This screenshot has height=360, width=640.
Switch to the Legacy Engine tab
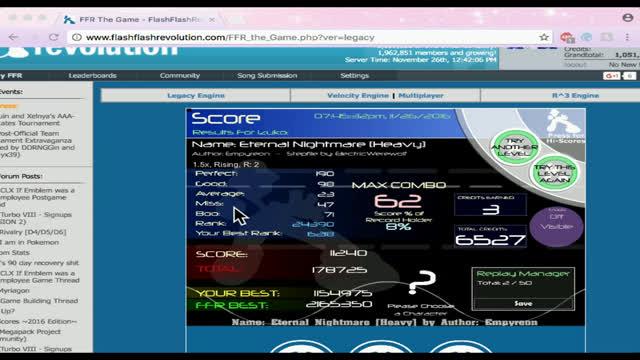(x=196, y=96)
